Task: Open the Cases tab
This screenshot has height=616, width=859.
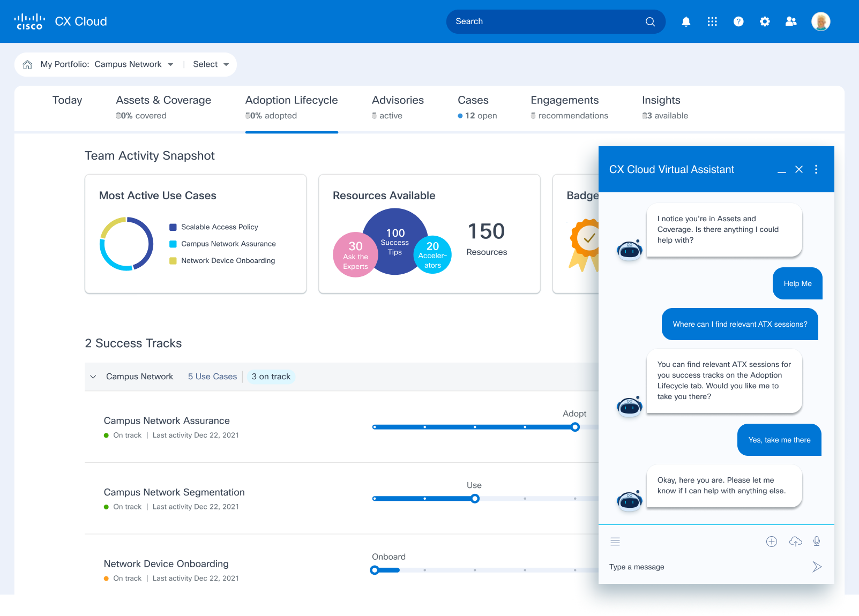Action: 477,107
